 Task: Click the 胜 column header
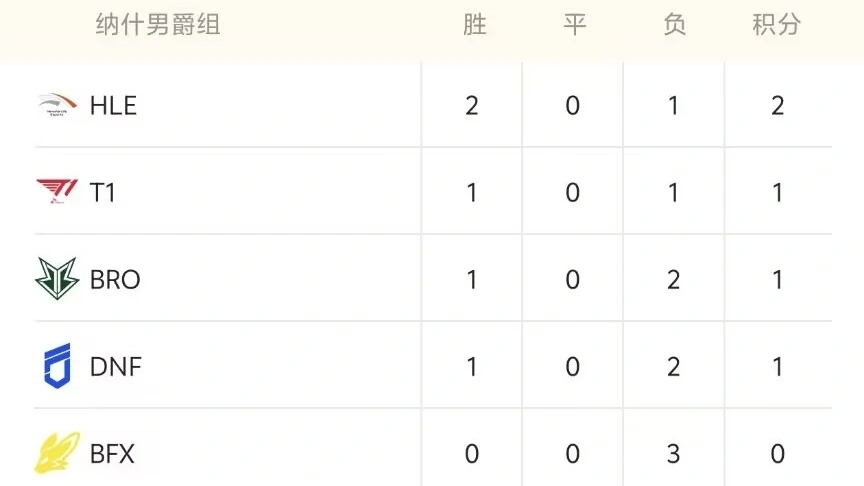[474, 25]
